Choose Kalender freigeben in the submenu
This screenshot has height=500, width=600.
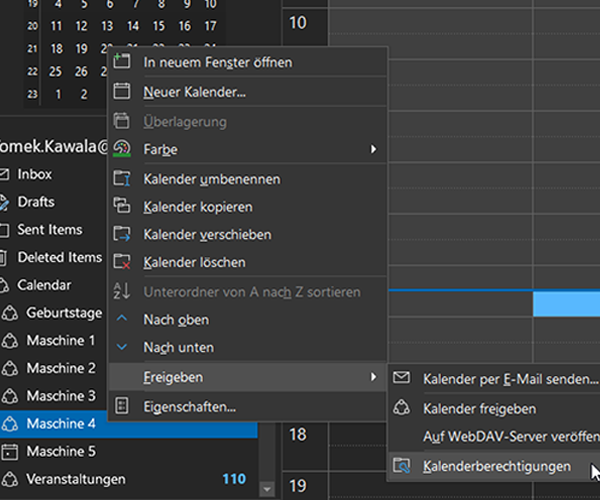[479, 409]
